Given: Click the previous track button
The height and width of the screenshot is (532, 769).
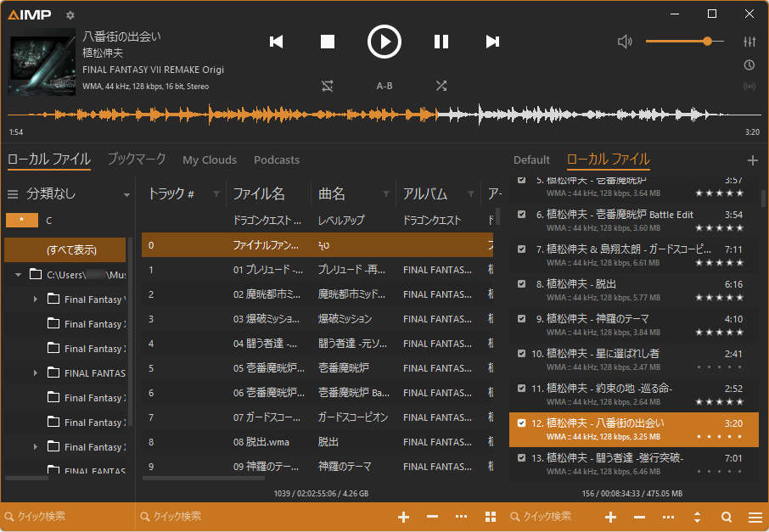Looking at the screenshot, I should (276, 42).
